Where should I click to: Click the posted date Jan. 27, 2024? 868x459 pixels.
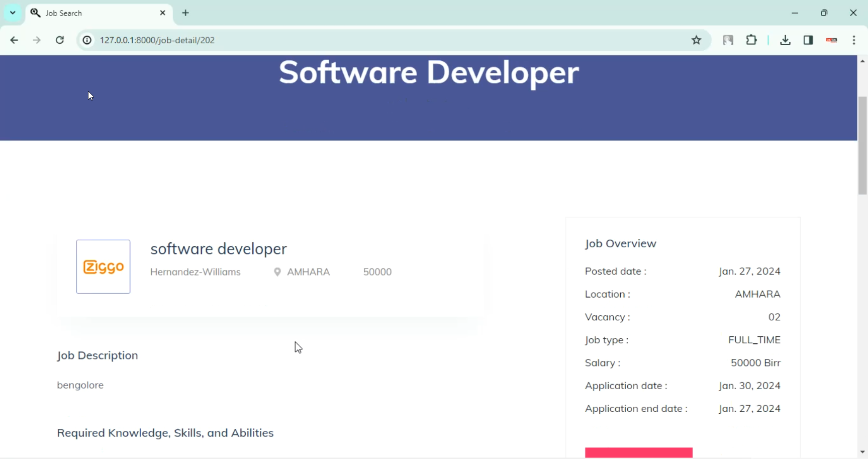pos(749,271)
